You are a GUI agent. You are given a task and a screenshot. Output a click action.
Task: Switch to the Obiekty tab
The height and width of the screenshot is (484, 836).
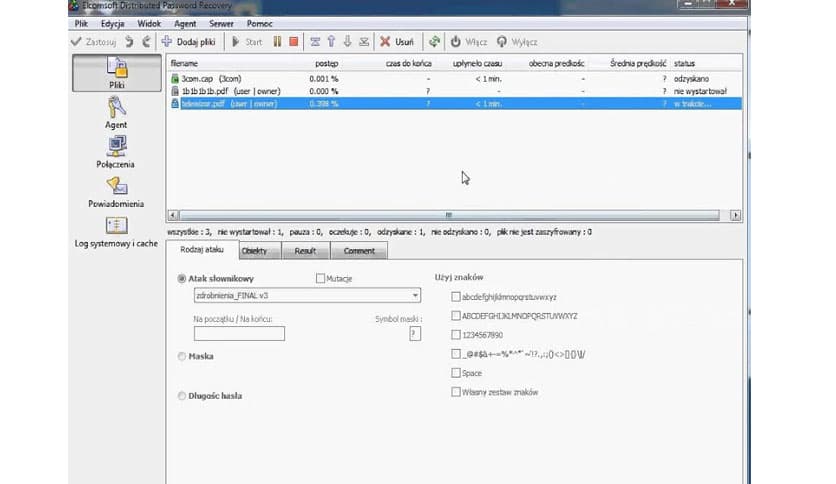[x=260, y=251]
